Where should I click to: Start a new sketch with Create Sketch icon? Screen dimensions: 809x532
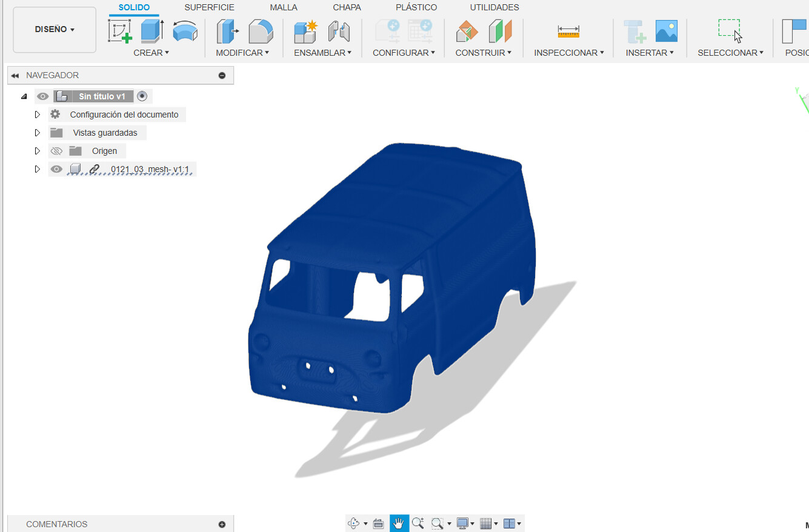120,31
